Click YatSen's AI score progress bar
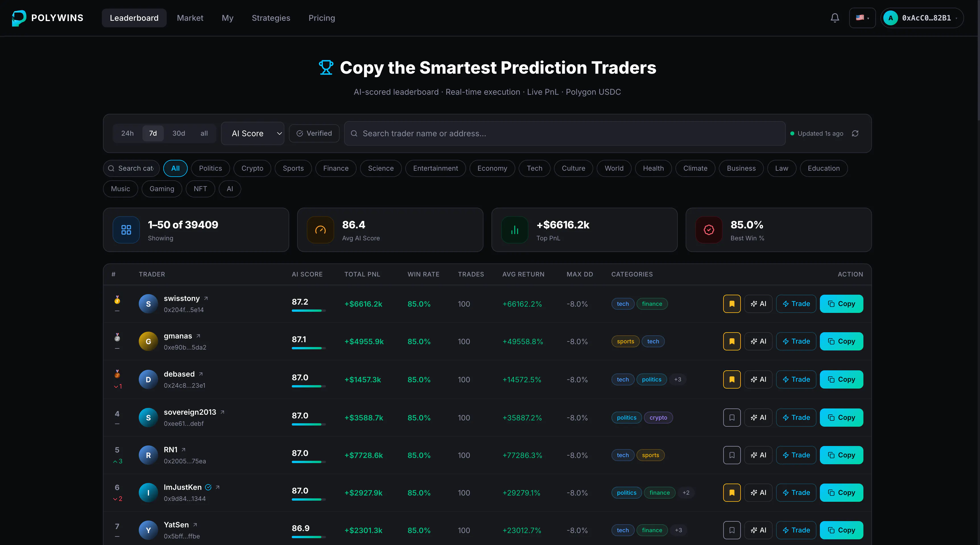 click(x=309, y=537)
